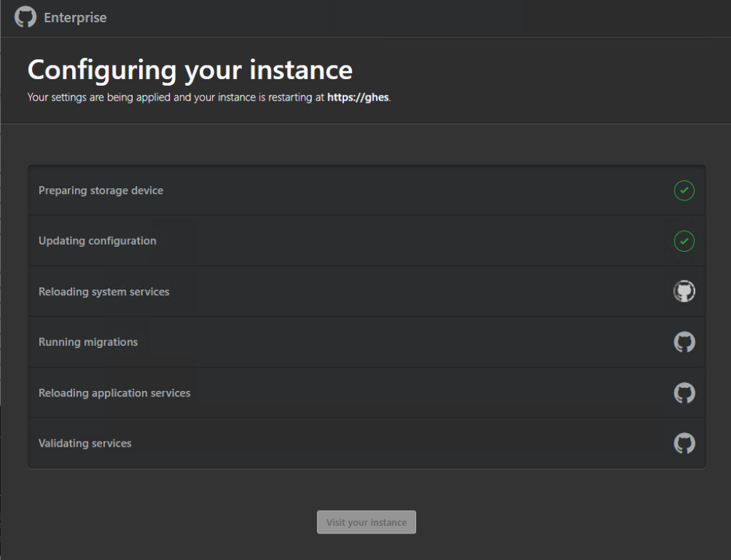Click green checkmark for Preparing storage device
731x560 pixels.
684,190
